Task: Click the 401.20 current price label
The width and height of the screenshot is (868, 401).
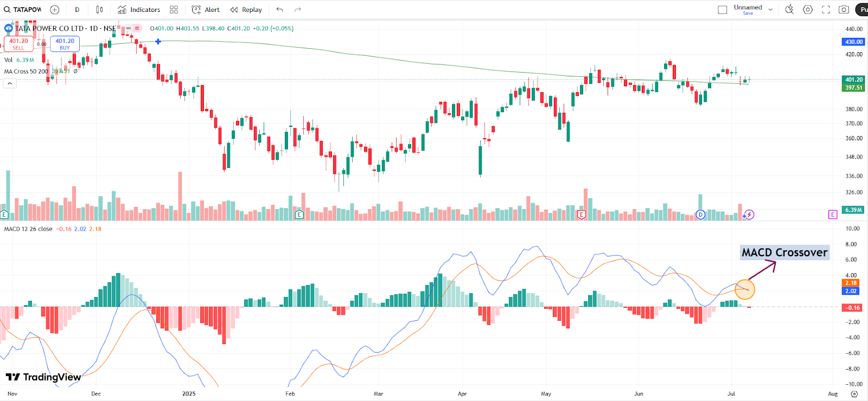Action: [x=853, y=80]
